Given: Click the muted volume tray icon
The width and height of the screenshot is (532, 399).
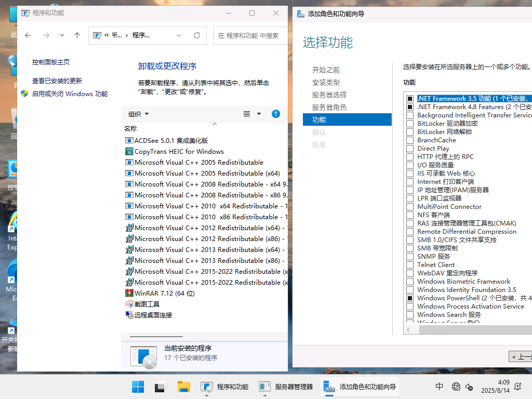Looking at the screenshot, I should [469, 387].
